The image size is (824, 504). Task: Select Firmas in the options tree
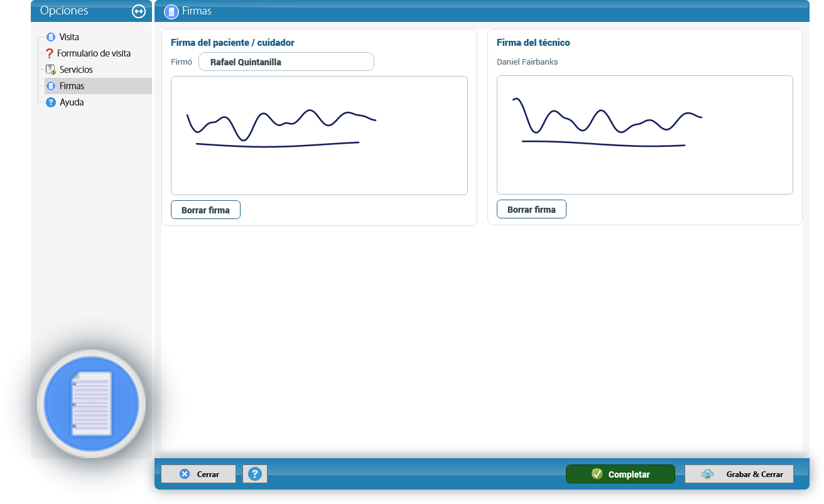(x=72, y=86)
